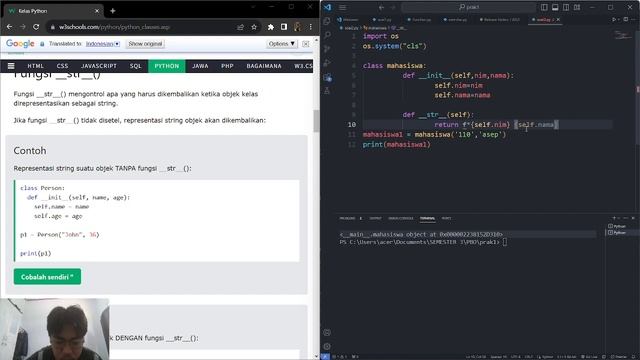Open the OUTPUT panel tab

375,218
